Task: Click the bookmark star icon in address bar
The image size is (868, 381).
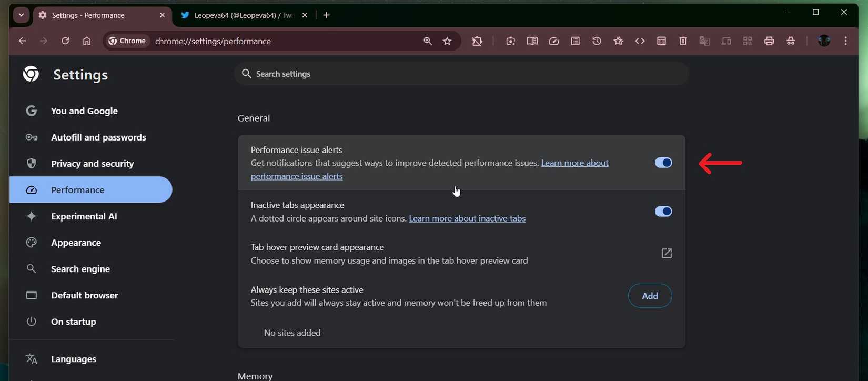Action: click(x=447, y=41)
